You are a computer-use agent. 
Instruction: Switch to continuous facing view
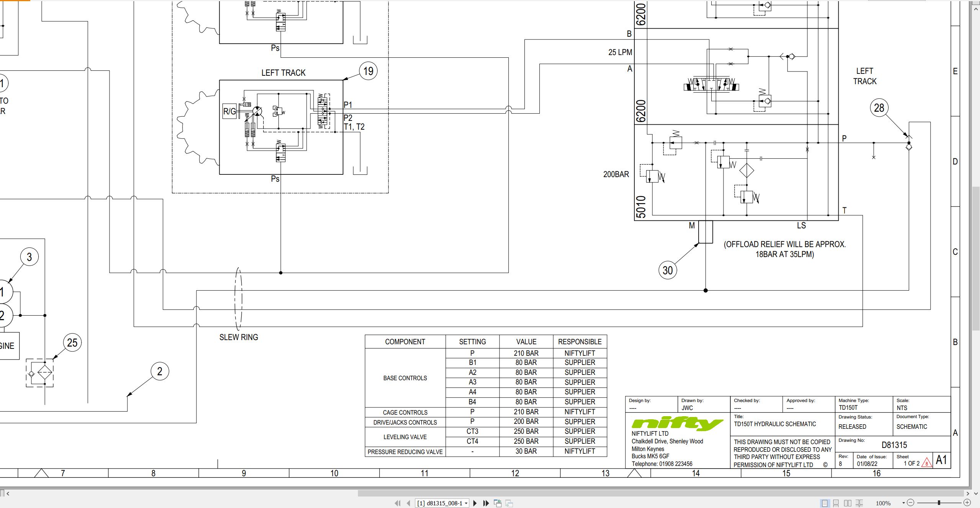[859, 503]
